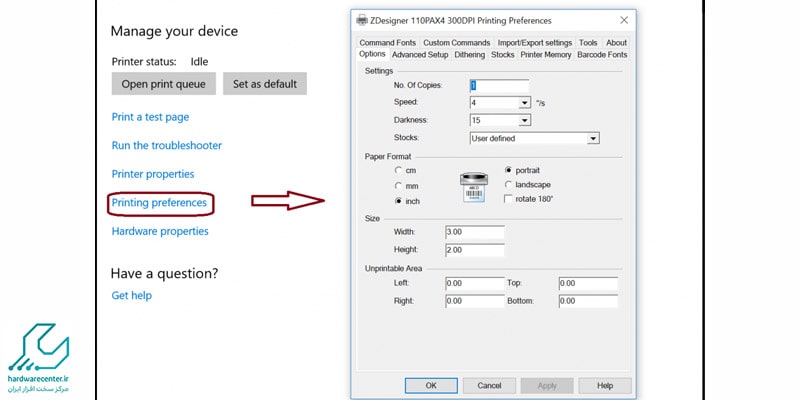The width and height of the screenshot is (800, 400).
Task: Open the Tools tab
Action: point(588,43)
